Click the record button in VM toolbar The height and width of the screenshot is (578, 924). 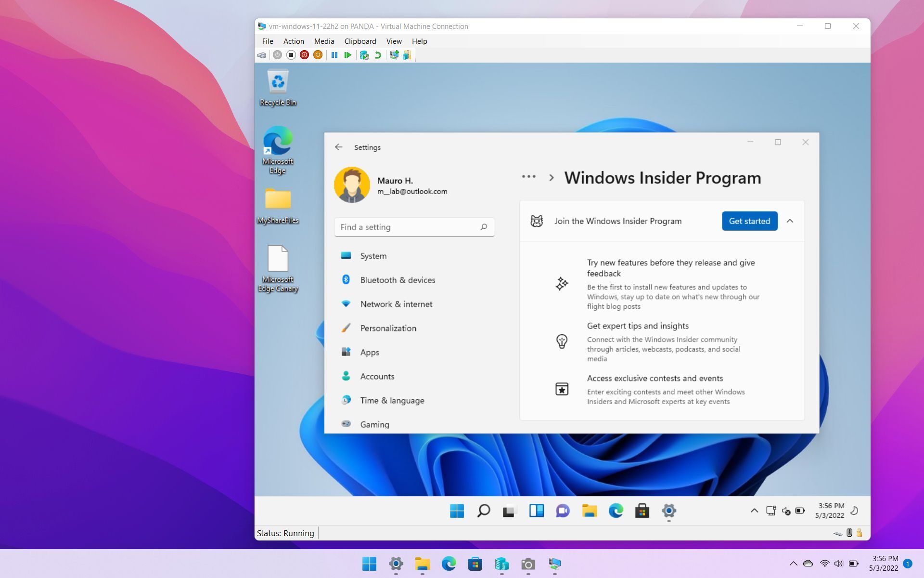coord(304,54)
